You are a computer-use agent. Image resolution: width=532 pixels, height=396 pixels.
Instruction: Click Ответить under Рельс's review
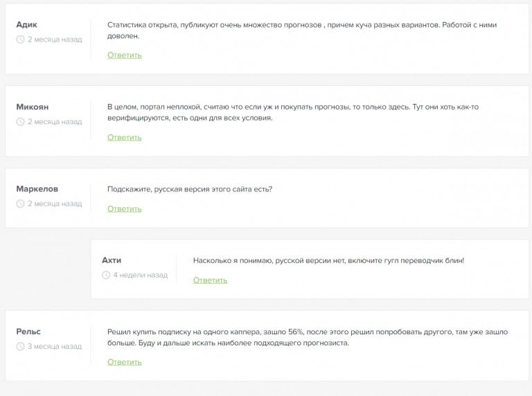click(x=125, y=362)
